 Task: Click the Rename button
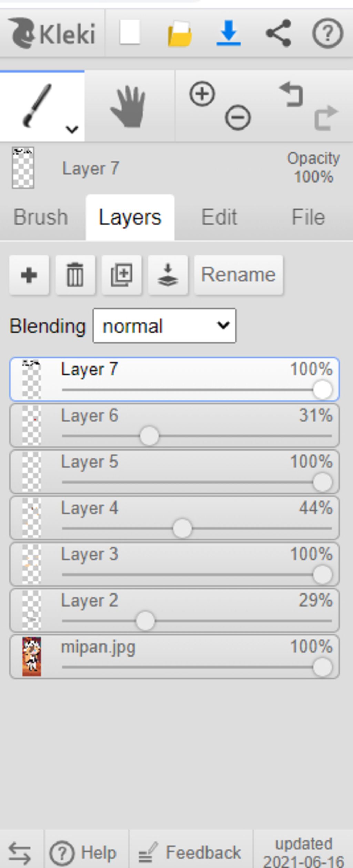(x=239, y=275)
